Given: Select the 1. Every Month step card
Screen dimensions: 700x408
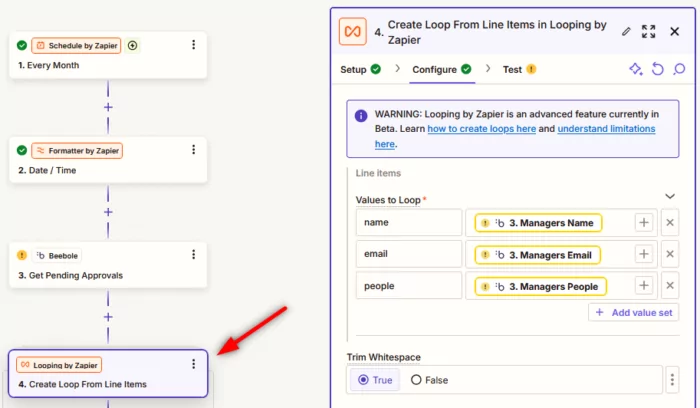Looking at the screenshot, I should pos(108,55).
